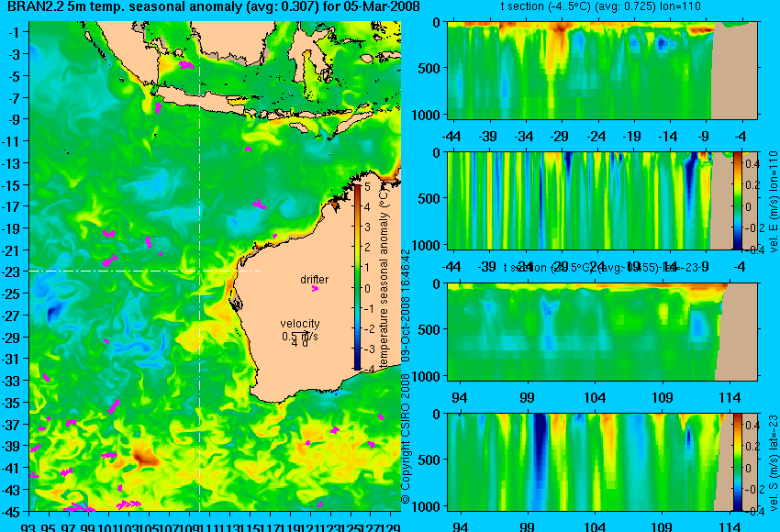Click the vel. S color bar at lat=-23
Viewport: 780px width, 532px height.
(737, 462)
